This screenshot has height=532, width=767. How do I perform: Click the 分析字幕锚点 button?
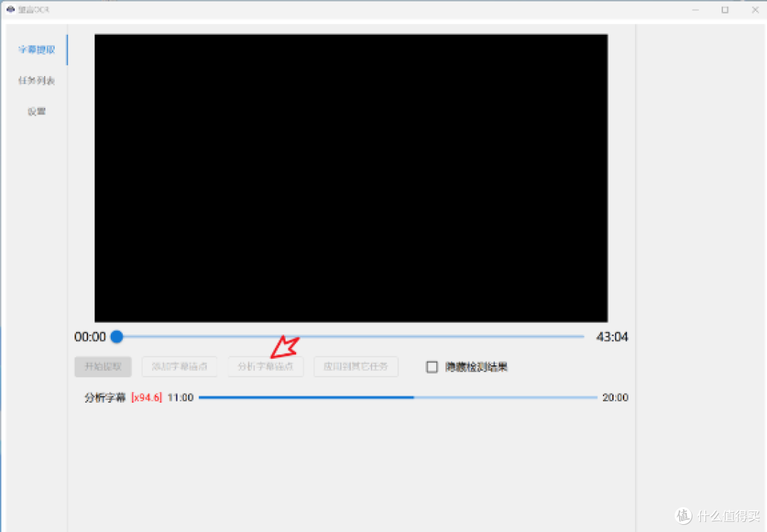pyautogui.click(x=266, y=367)
